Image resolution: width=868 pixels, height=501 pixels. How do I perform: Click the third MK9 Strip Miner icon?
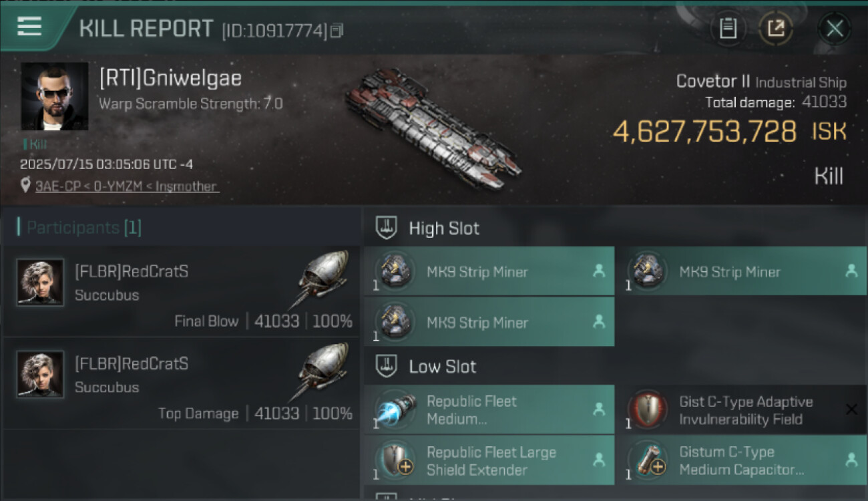395,321
